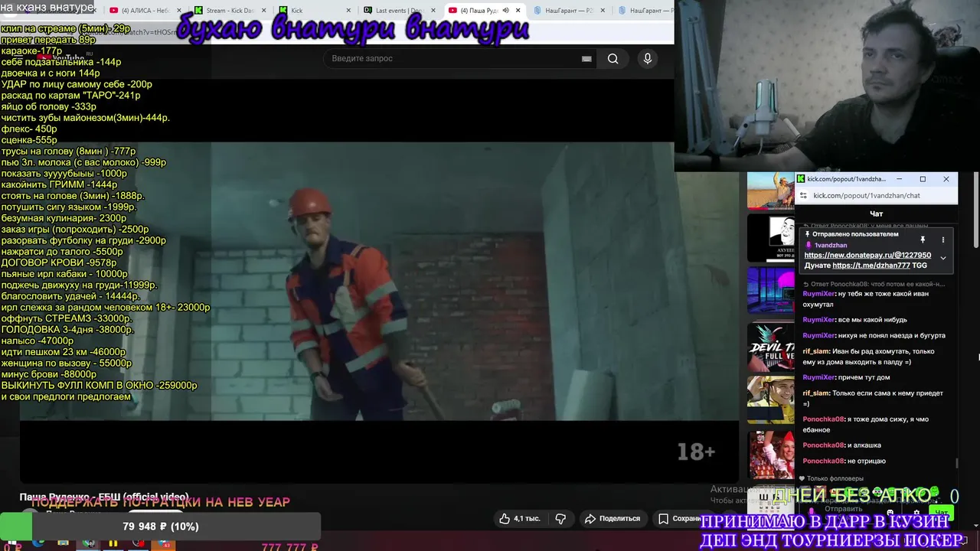Click the Devil May Cry recommended video thumbnail

pyautogui.click(x=771, y=347)
